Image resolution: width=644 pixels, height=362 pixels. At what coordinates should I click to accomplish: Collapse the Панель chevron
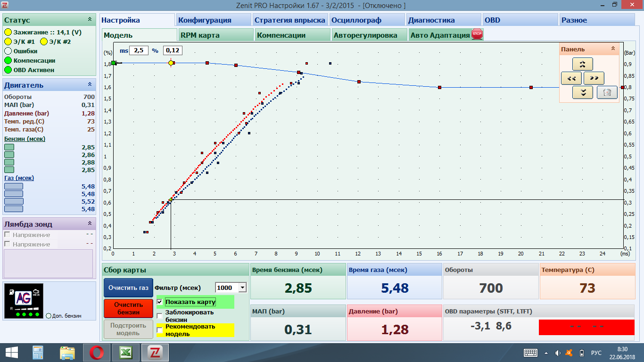[x=613, y=49]
